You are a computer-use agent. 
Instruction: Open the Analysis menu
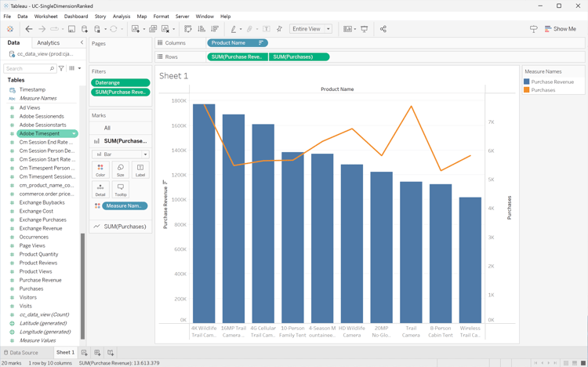(x=121, y=16)
